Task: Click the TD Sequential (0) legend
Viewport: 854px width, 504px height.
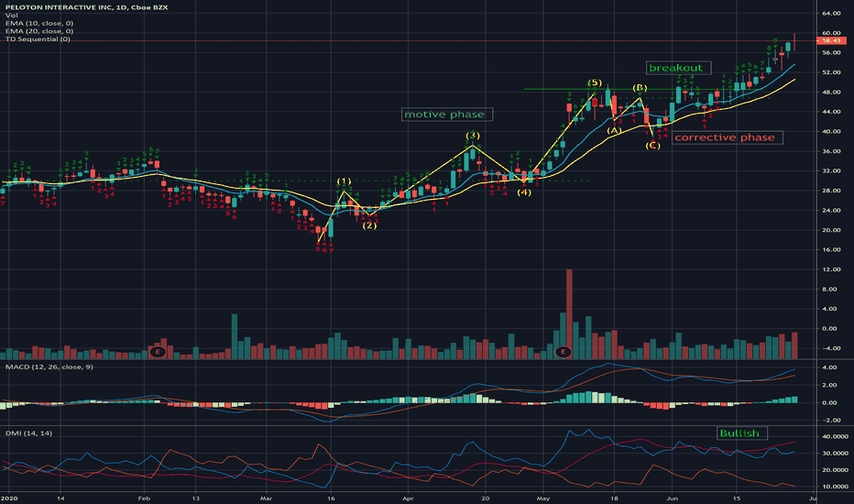Action: click(38, 39)
